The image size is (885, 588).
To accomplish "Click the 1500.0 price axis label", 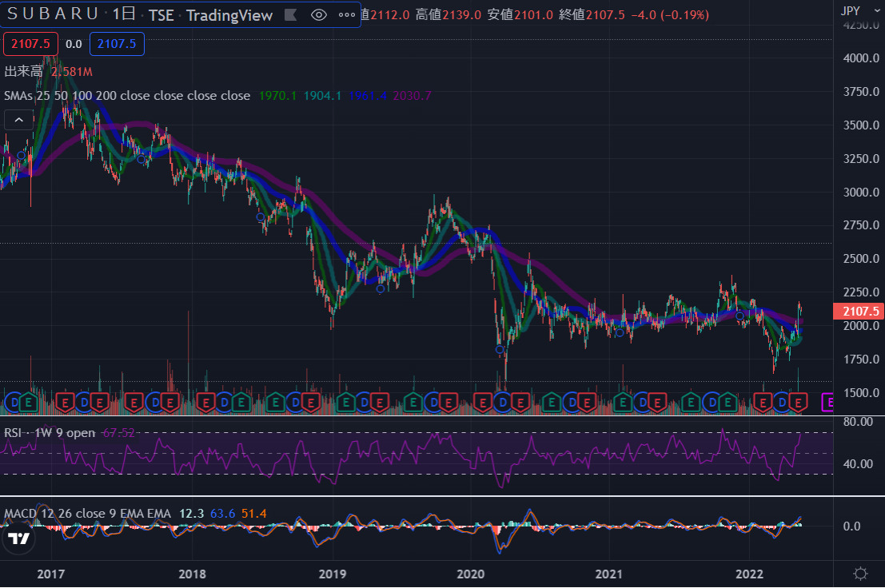I will [x=861, y=393].
